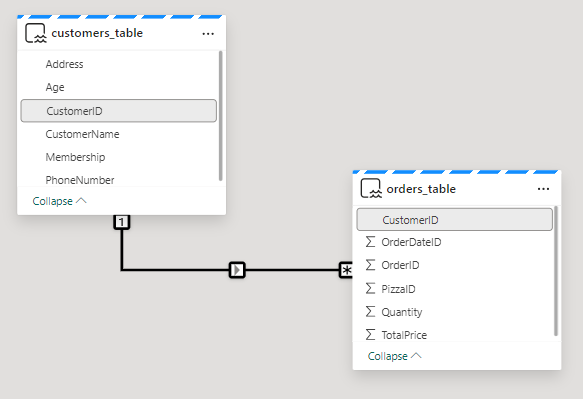583x399 pixels.
Task: Click the cross-filter direction arrow on relationship line
Action: pyautogui.click(x=237, y=270)
